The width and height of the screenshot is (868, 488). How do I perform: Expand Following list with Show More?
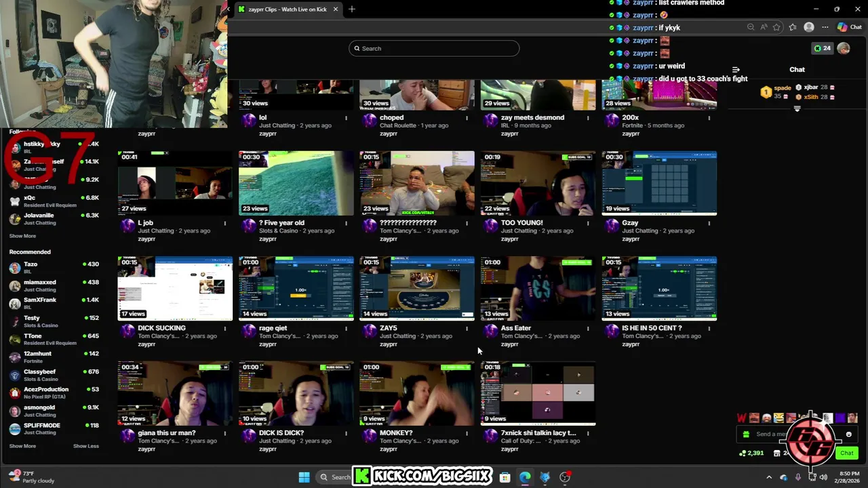click(x=22, y=236)
